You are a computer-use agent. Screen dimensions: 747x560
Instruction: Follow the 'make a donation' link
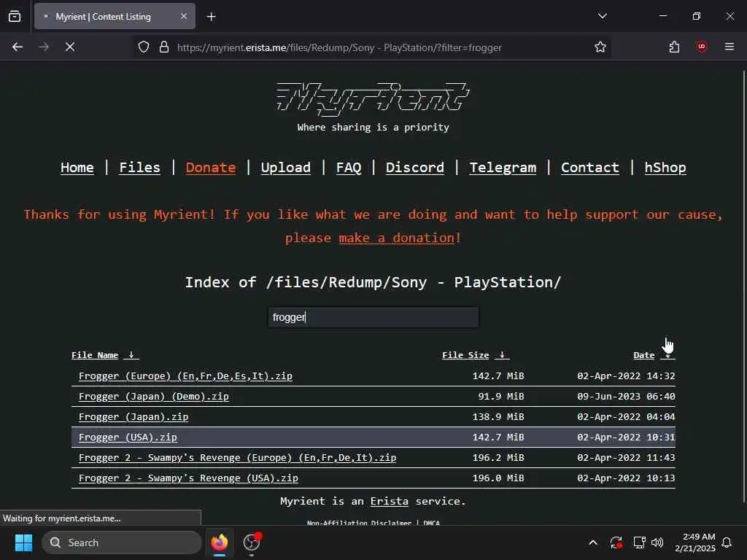[x=396, y=238]
